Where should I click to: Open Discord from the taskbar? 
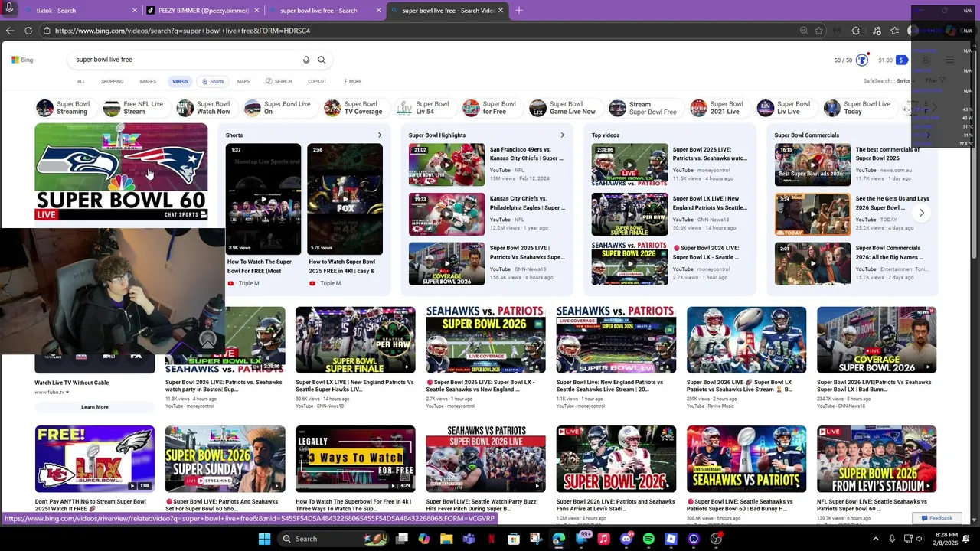point(626,539)
